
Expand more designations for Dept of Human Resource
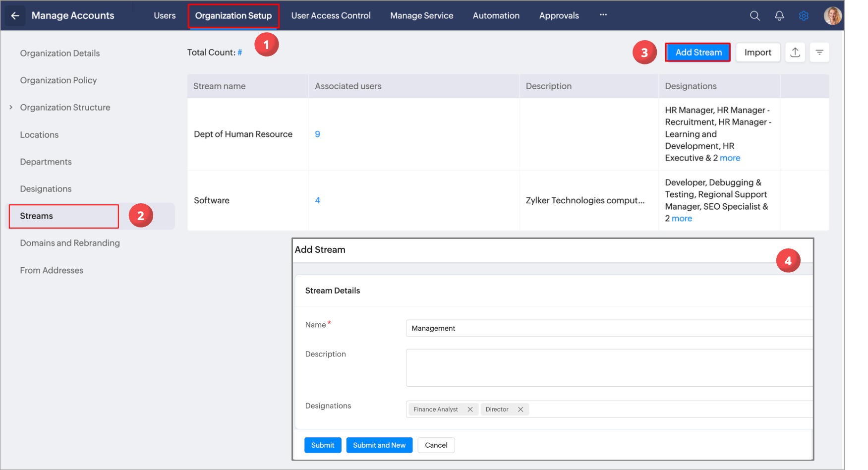point(730,158)
